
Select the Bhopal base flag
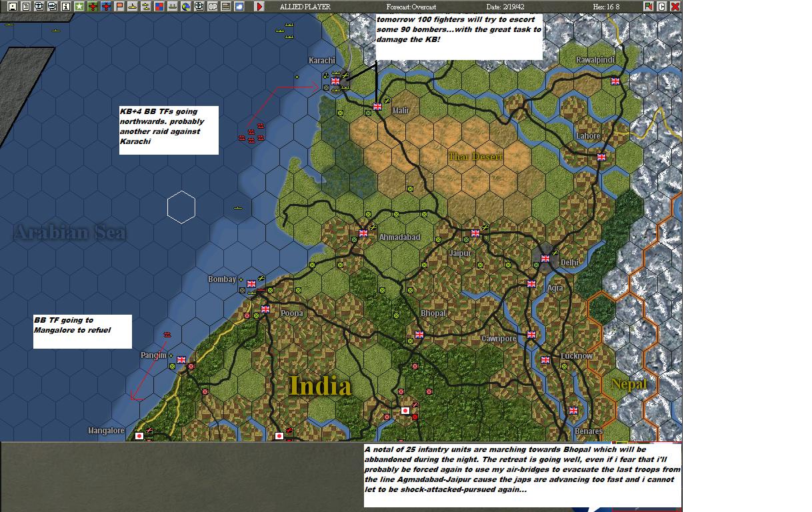(419, 335)
